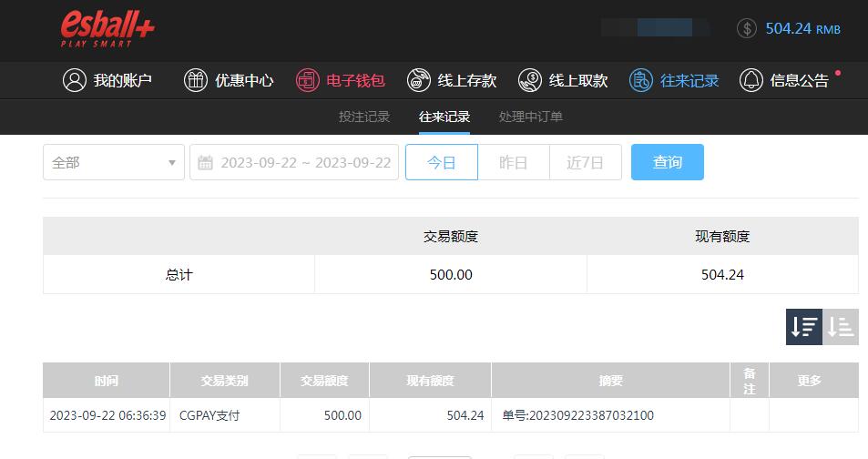Click the 更多 column header
Screen dimensions: 868x459
[813, 381]
